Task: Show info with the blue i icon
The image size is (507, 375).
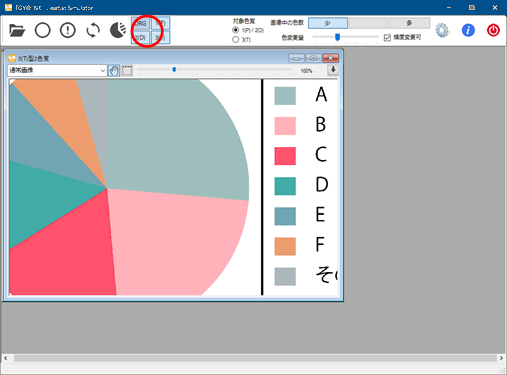Action: point(468,30)
